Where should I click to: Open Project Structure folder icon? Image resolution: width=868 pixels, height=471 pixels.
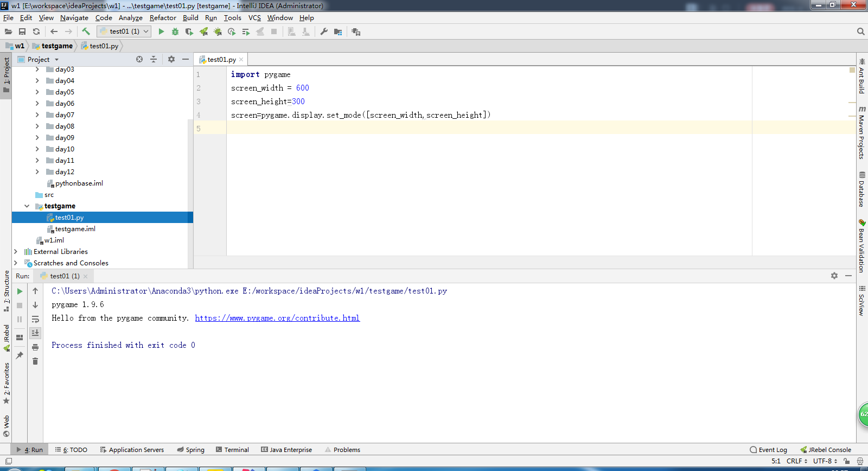pyautogui.click(x=338, y=31)
